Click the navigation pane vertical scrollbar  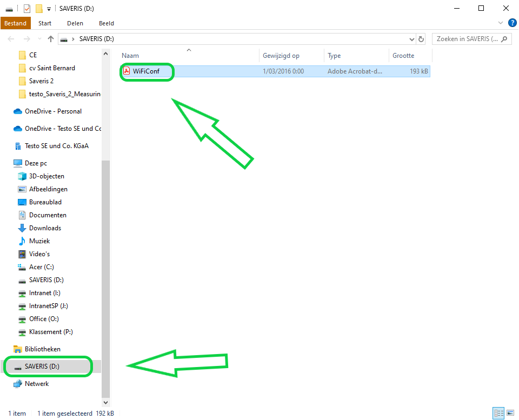pos(105,270)
